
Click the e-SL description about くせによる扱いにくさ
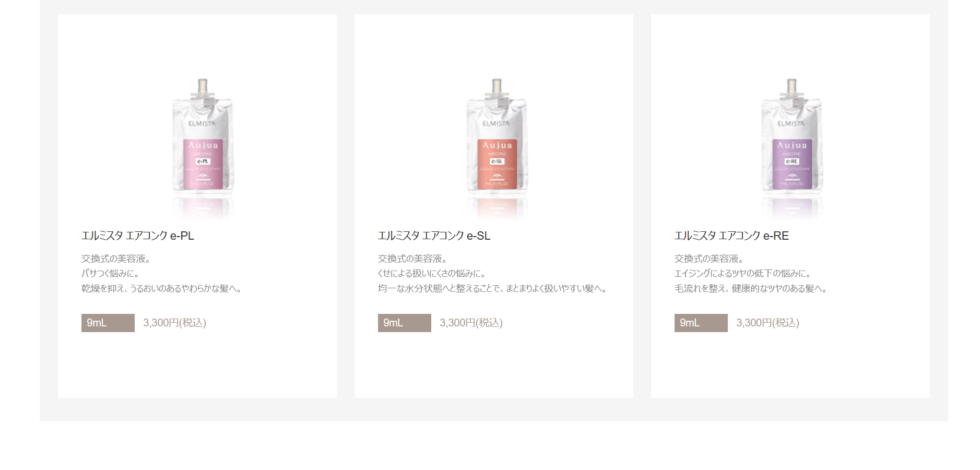point(432,274)
